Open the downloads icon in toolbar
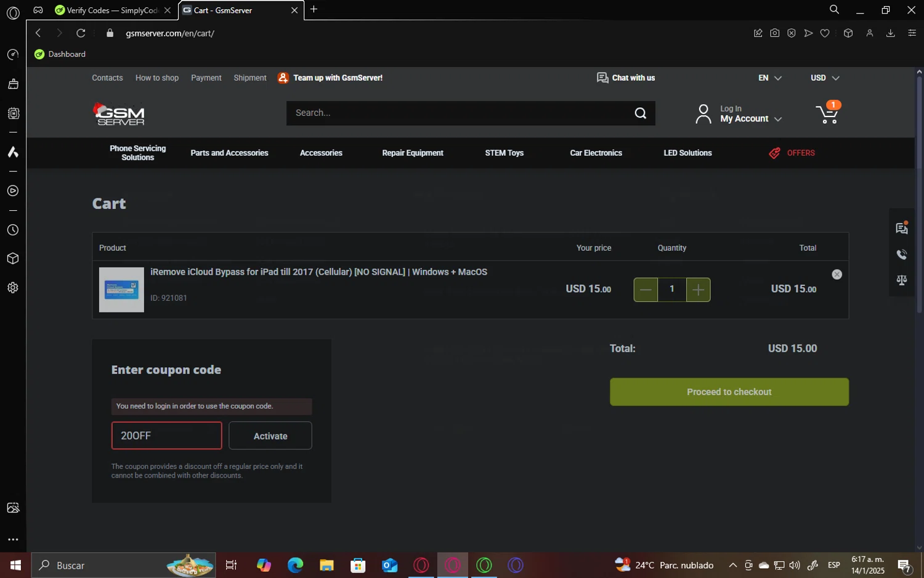Screen dimensions: 924x578 [890, 33]
